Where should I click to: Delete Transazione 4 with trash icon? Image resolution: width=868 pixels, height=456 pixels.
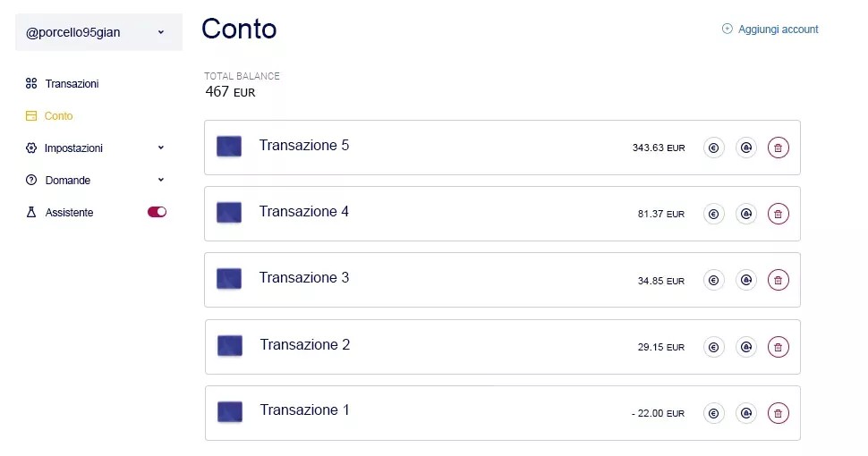tap(778, 214)
